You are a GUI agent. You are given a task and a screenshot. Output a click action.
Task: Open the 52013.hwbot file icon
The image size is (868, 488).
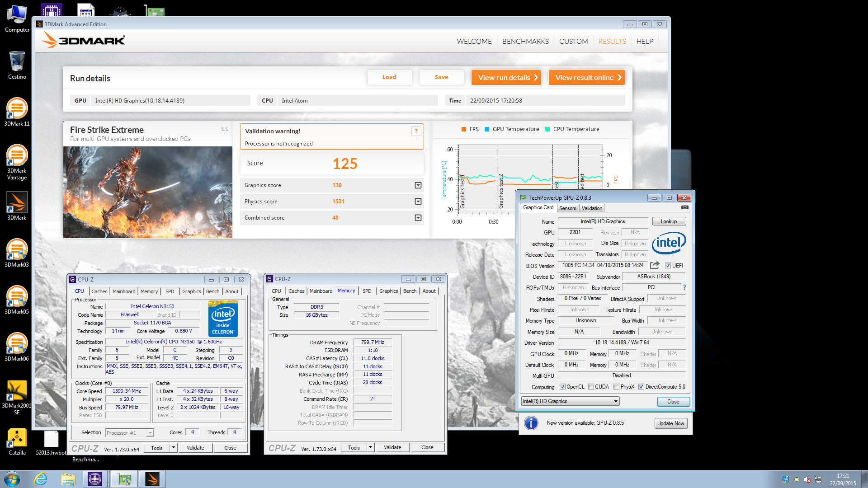click(x=51, y=443)
